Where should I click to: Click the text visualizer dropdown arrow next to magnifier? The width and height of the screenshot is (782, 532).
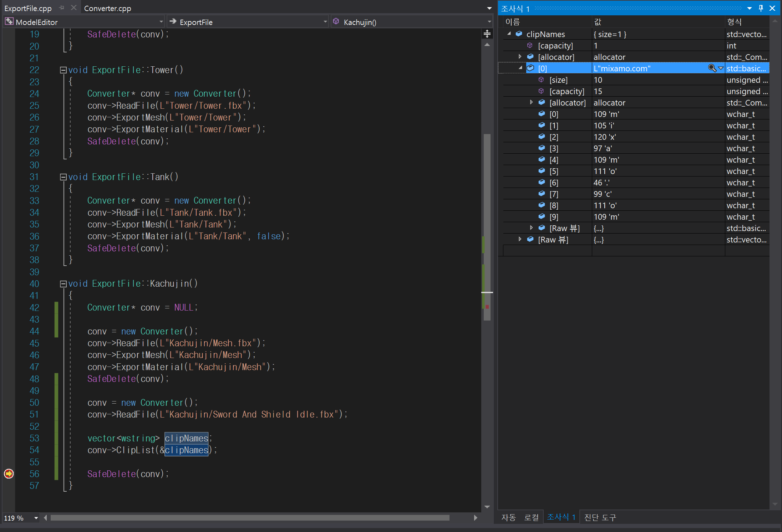[x=721, y=68]
